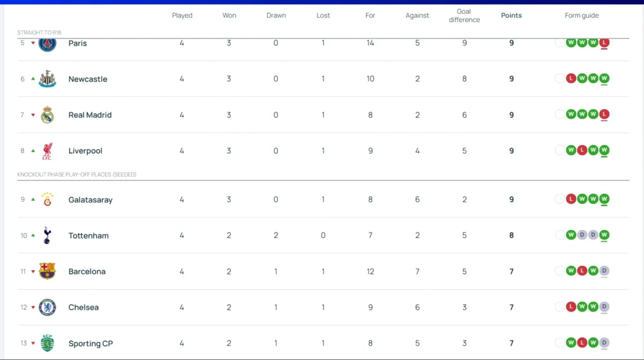Click the Tottenham club crest
The width and height of the screenshot is (644, 360).
click(47, 236)
